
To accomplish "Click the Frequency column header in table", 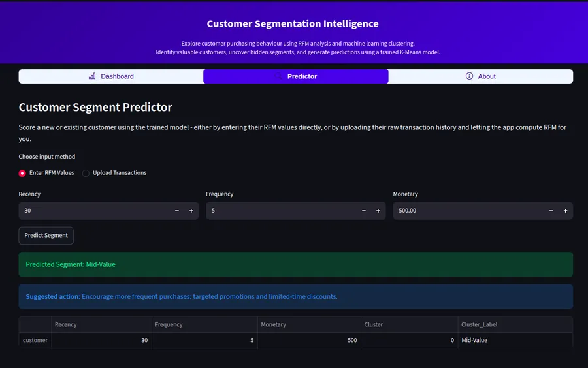I will coord(204,324).
